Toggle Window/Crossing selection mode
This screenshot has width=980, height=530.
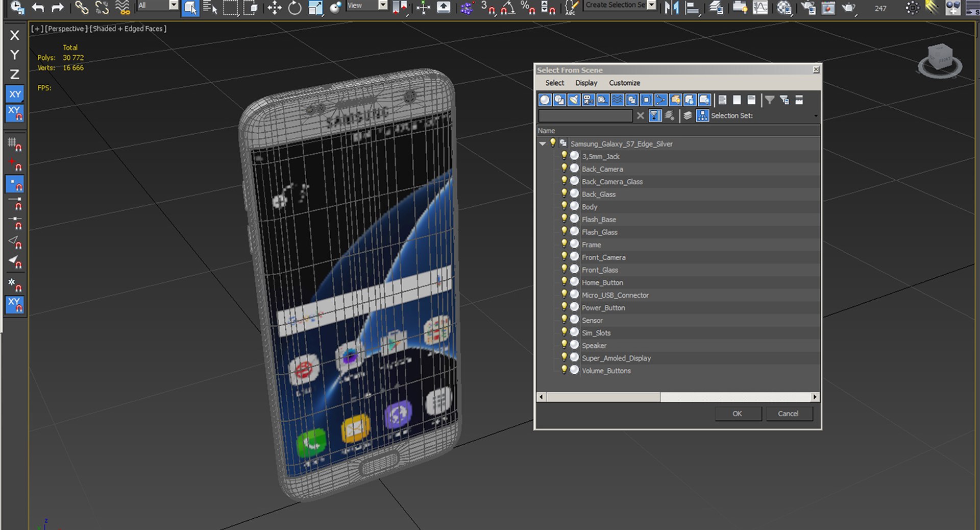251,7
